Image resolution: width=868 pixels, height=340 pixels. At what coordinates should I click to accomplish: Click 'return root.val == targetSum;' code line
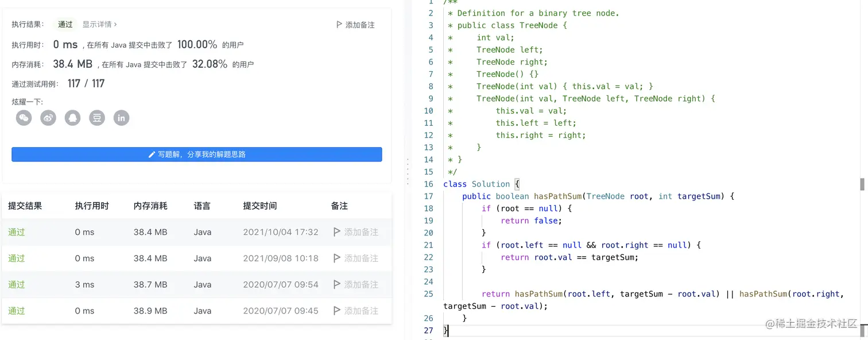[569, 257]
